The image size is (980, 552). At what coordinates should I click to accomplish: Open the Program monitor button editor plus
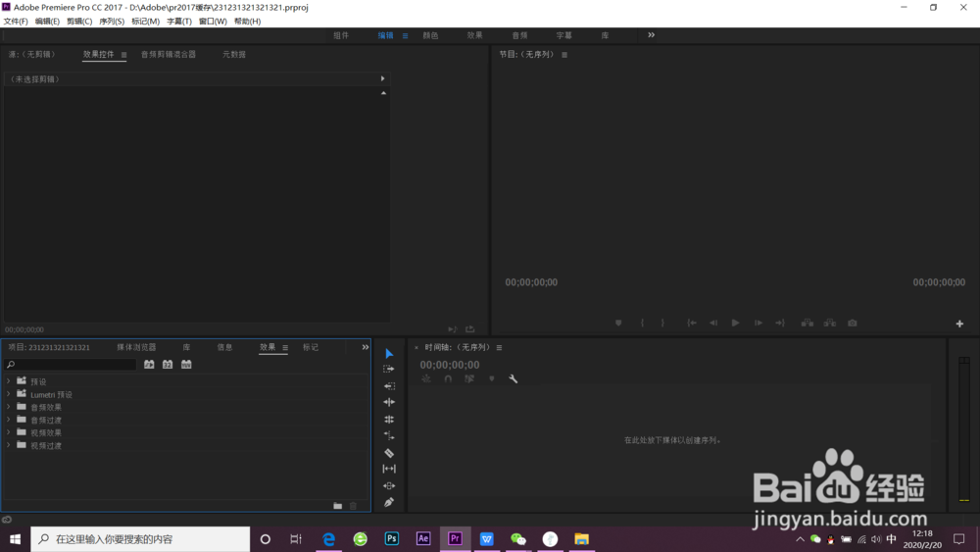click(959, 324)
